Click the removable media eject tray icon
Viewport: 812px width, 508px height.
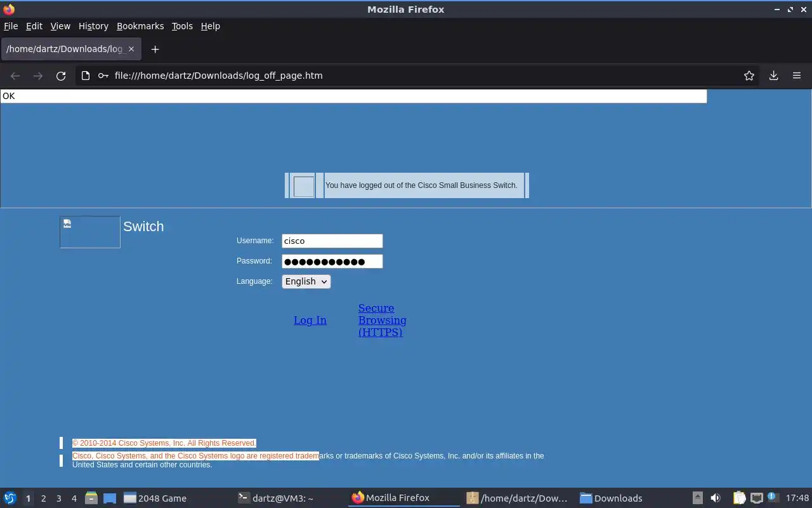[x=697, y=498]
